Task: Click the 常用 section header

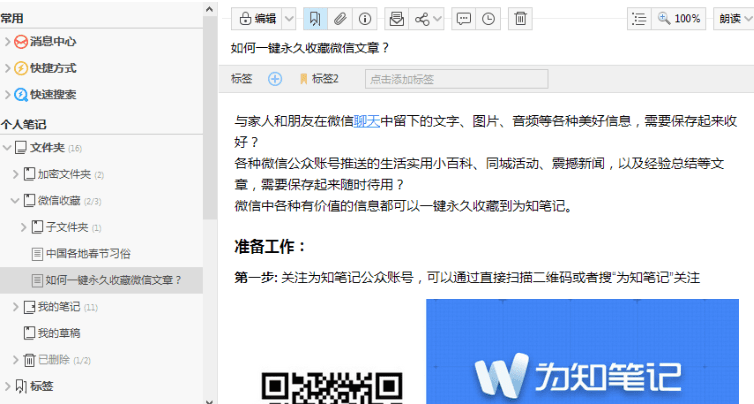Action: 12,18
